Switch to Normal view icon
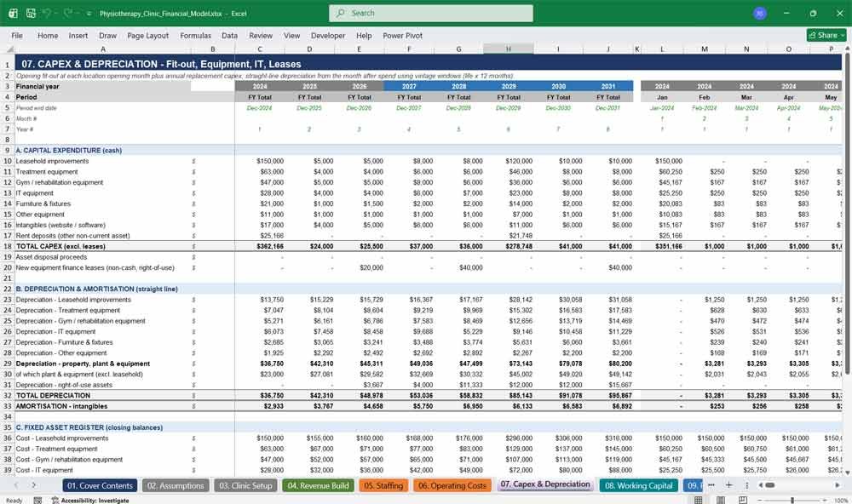Image resolution: width=852 pixels, height=504 pixels. point(699,501)
